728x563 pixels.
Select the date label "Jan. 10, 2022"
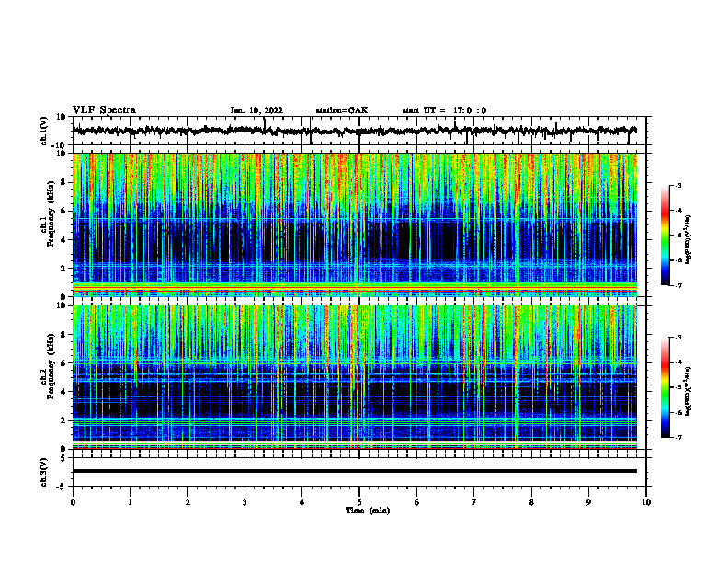[x=256, y=110]
